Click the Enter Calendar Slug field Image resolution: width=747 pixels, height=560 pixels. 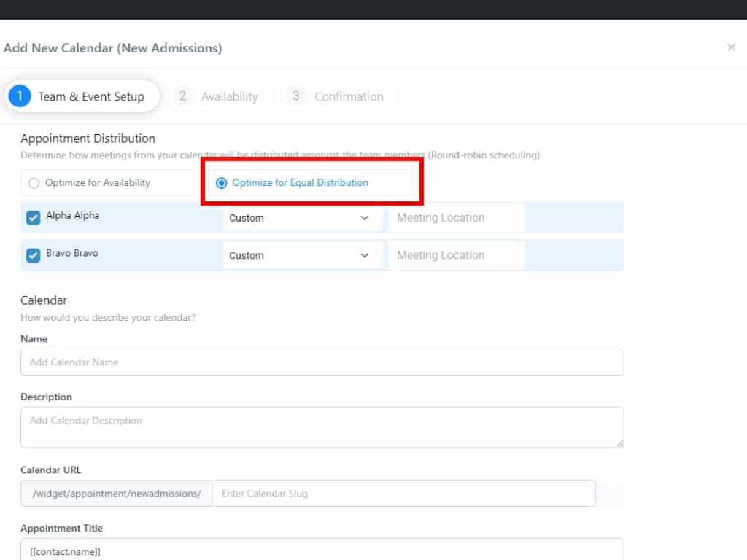pyautogui.click(x=403, y=494)
